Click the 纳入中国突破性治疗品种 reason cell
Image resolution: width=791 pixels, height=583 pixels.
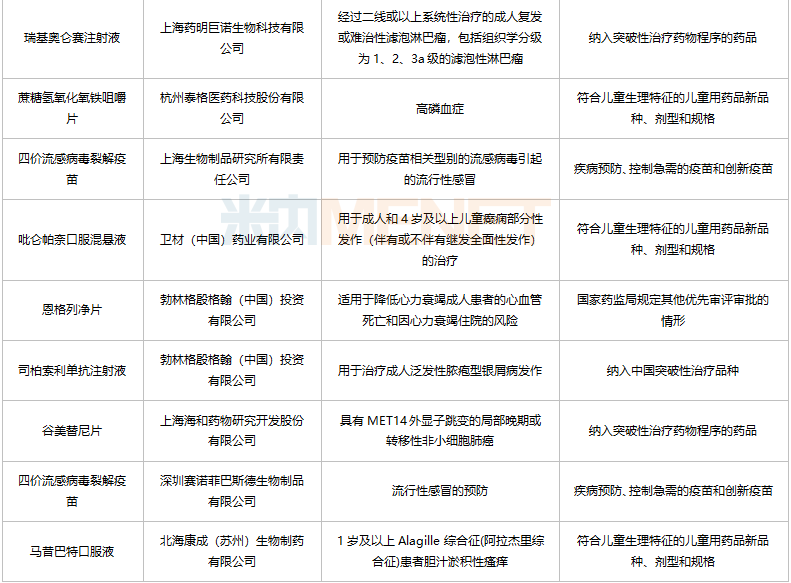click(673, 370)
